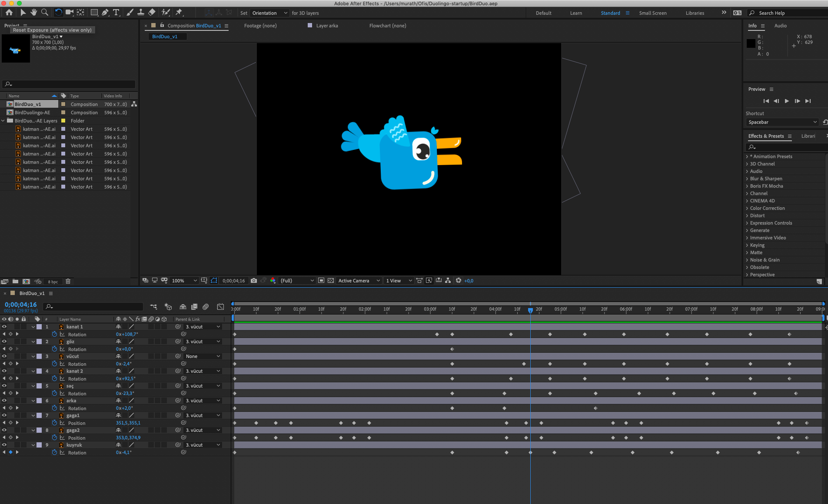Select the Selection (arrow) tool
The image size is (828, 504).
(x=23, y=13)
